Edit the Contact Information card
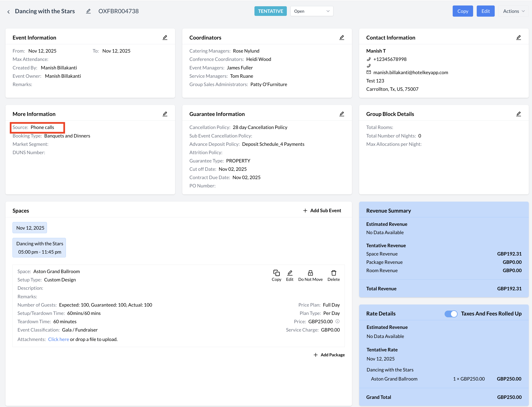 tap(518, 38)
